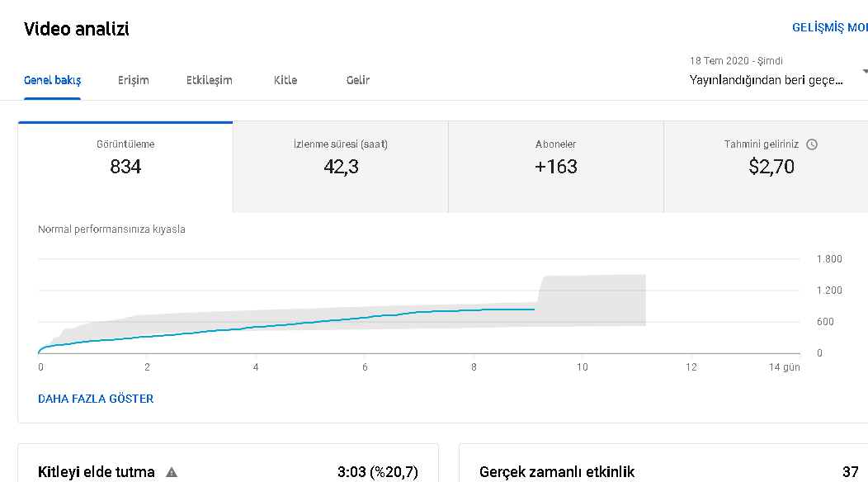Click DAHA FAZLA GÖSTER link
The height and width of the screenshot is (482, 868).
(x=96, y=399)
